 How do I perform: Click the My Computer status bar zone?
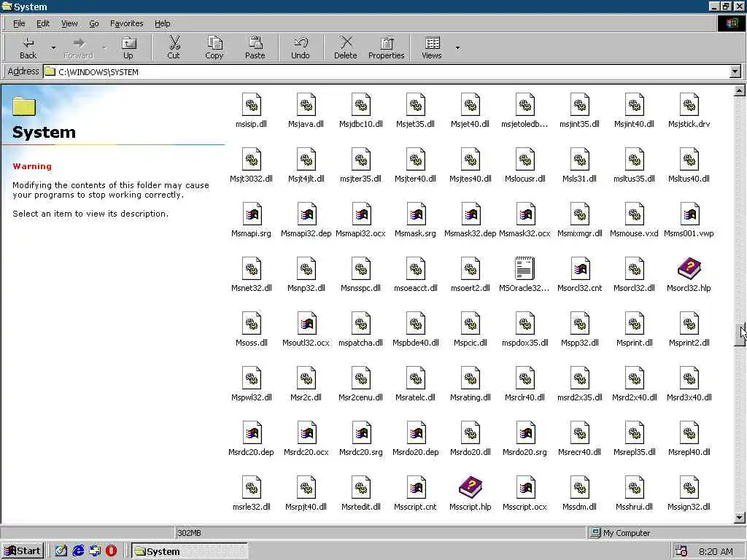[665, 533]
